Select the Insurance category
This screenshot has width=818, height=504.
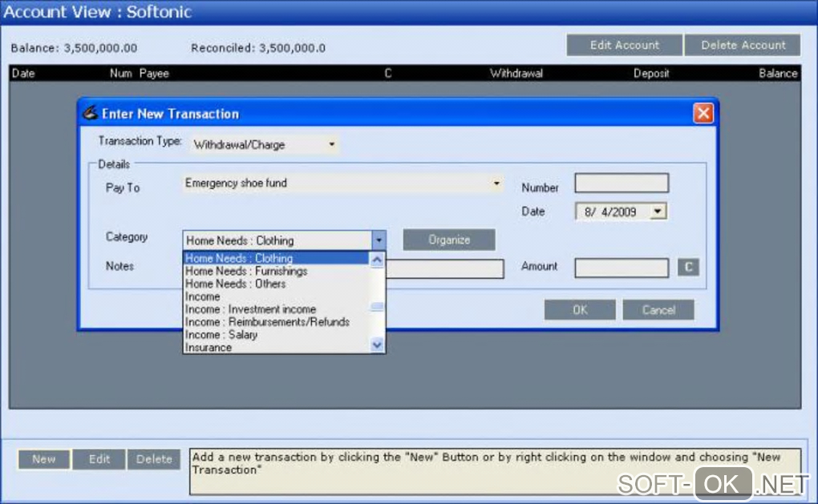pos(277,347)
